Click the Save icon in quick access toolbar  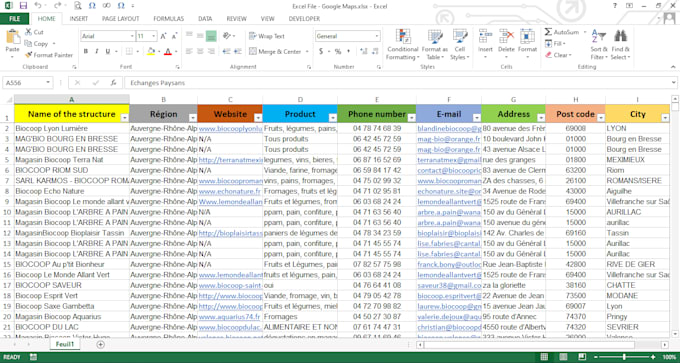(x=23, y=6)
